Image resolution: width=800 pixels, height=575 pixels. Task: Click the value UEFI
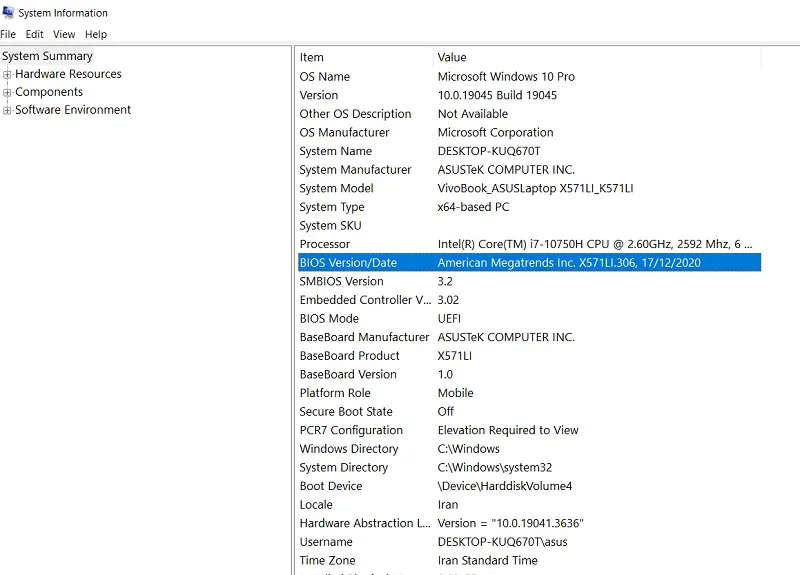point(449,319)
